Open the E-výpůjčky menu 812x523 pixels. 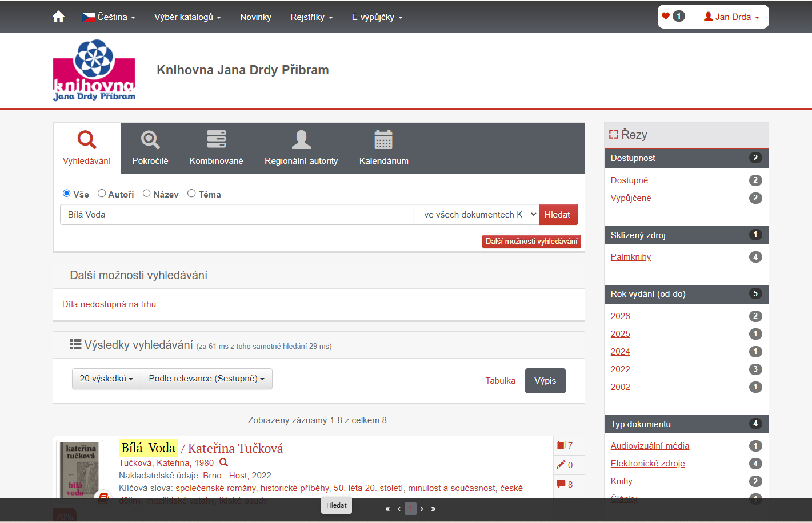pyautogui.click(x=377, y=17)
